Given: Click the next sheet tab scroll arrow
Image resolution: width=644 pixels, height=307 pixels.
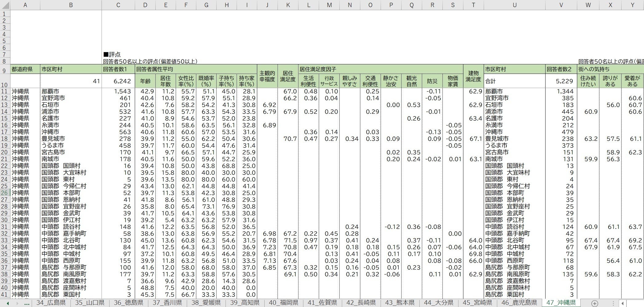Looking at the screenshot, I should (17, 303).
